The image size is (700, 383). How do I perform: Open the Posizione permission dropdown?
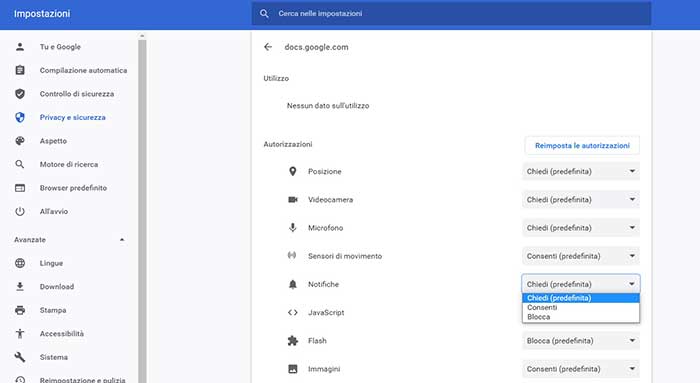click(x=580, y=171)
